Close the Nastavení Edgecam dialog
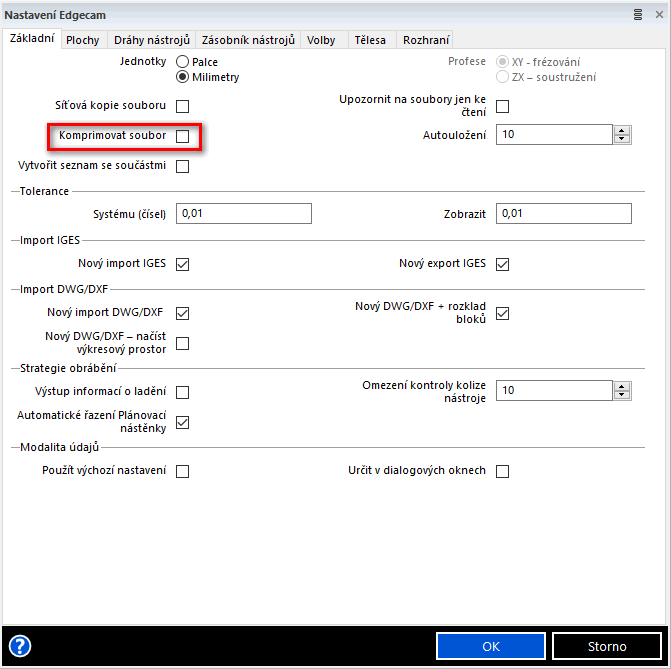Viewport: 671px width, 669px height. tap(656, 15)
